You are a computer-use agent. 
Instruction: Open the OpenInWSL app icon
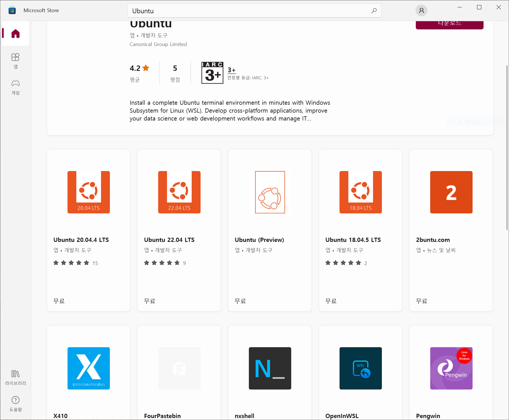tap(361, 368)
